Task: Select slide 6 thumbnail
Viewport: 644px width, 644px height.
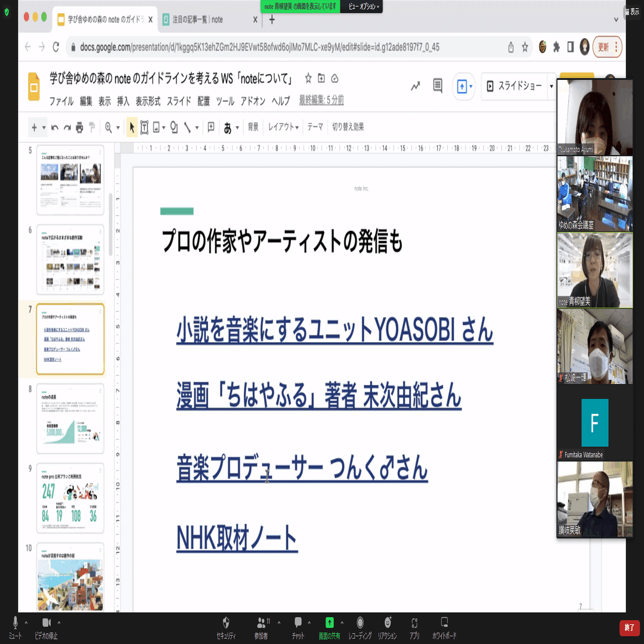Action: click(70, 259)
